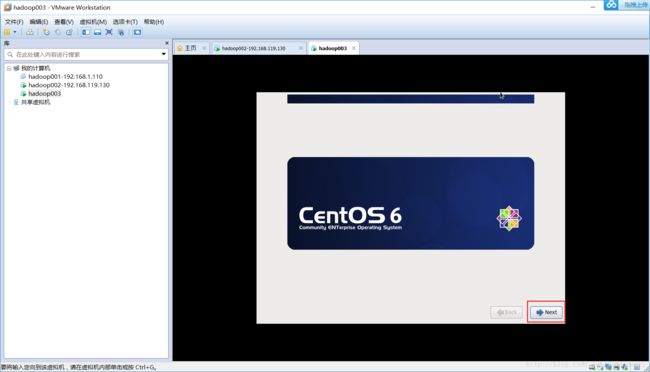Select 我的计算机 in the library tree

tap(35, 68)
